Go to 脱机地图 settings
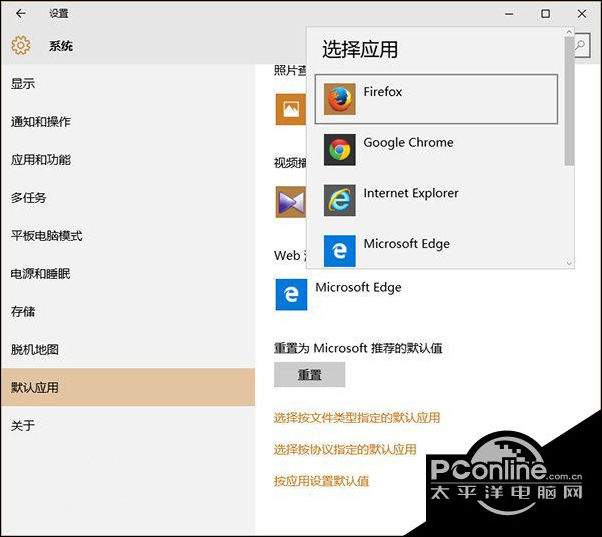The width and height of the screenshot is (602, 537). tap(128, 350)
